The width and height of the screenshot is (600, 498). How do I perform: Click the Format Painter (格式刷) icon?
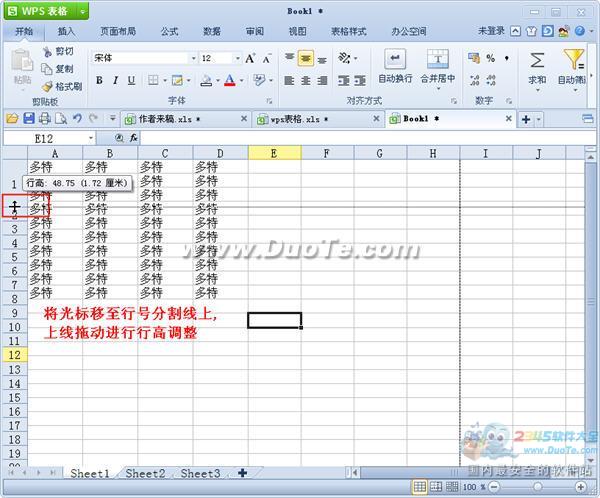tap(47, 86)
